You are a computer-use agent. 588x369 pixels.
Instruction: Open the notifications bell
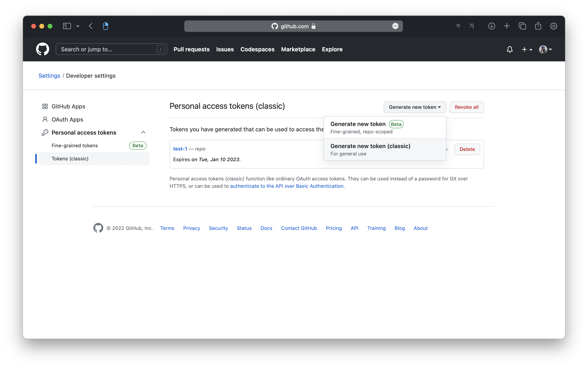[510, 49]
